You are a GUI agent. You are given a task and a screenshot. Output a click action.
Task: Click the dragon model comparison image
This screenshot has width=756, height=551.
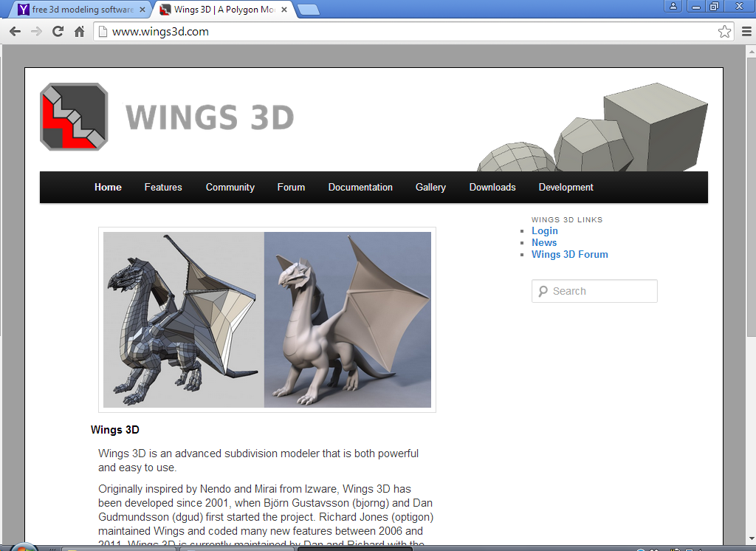coord(267,320)
